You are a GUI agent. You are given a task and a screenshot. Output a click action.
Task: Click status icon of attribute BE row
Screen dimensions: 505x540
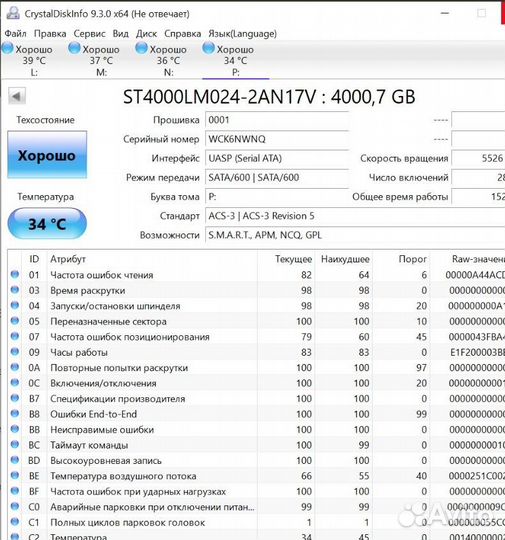tap(15, 475)
